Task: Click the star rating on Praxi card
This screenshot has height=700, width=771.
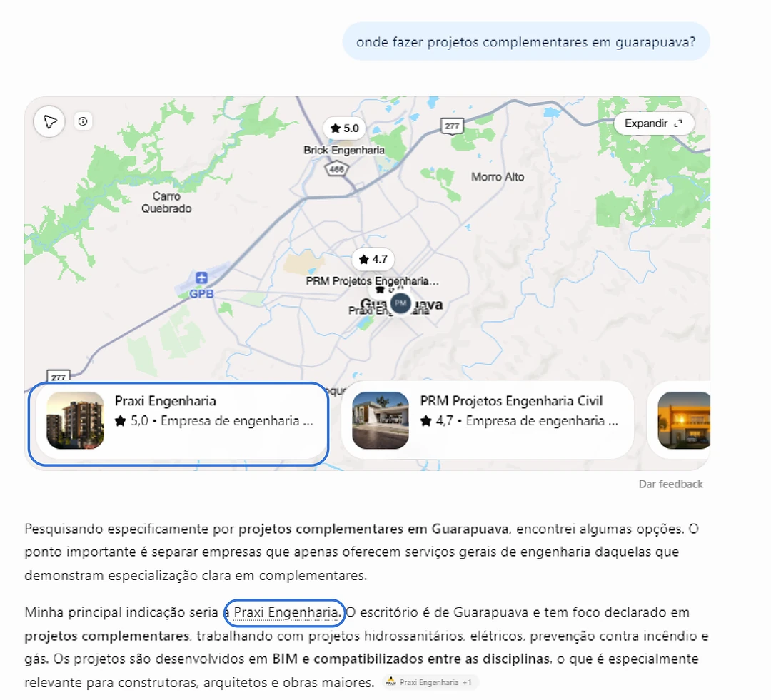Action: click(x=131, y=421)
